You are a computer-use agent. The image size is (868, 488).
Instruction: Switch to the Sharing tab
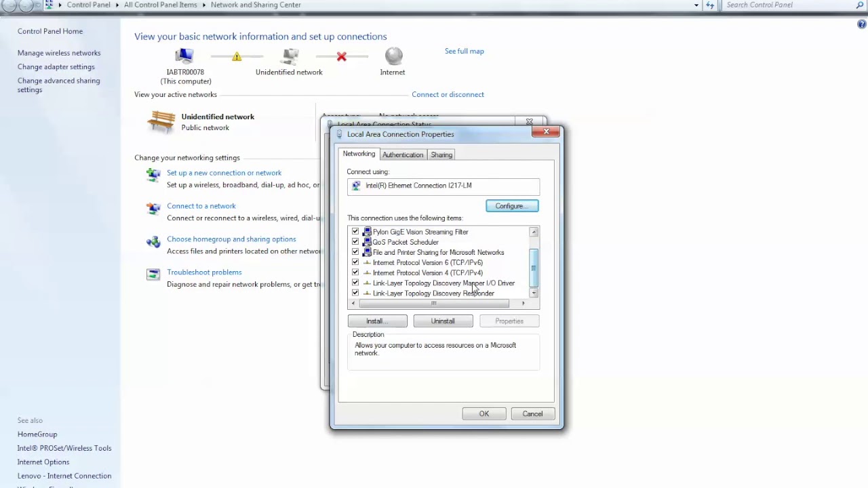pos(441,155)
